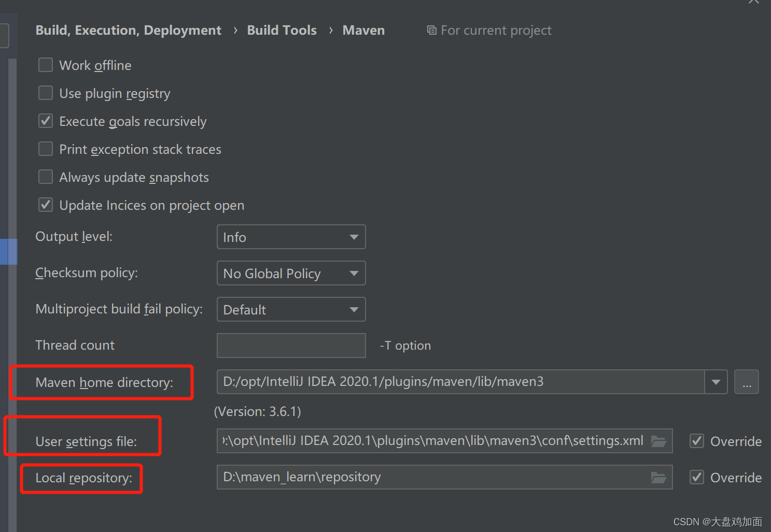Image resolution: width=771 pixels, height=532 pixels.
Task: Enable the Work offline checkbox
Action: [46, 65]
